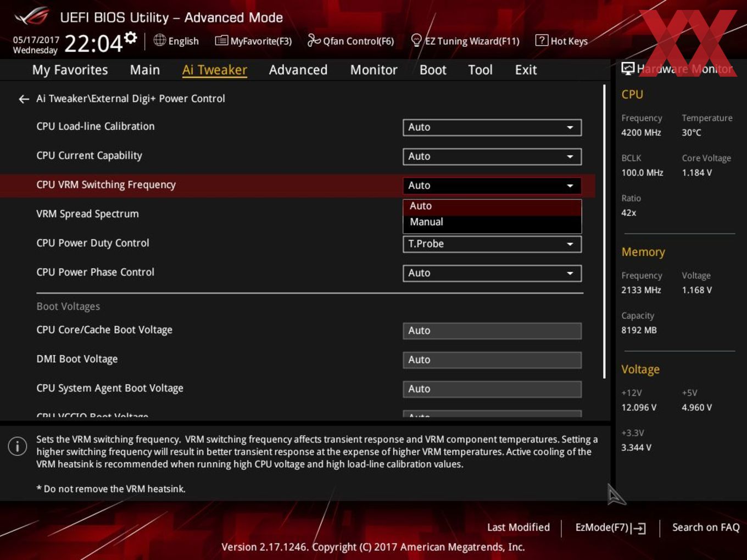The image size is (747, 560).
Task: Click EzMode(F7) button
Action: tap(610, 528)
